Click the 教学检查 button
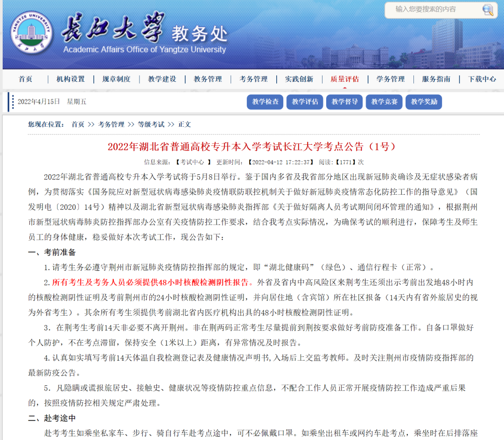Viewport: 504px width, 440px height. point(265,102)
